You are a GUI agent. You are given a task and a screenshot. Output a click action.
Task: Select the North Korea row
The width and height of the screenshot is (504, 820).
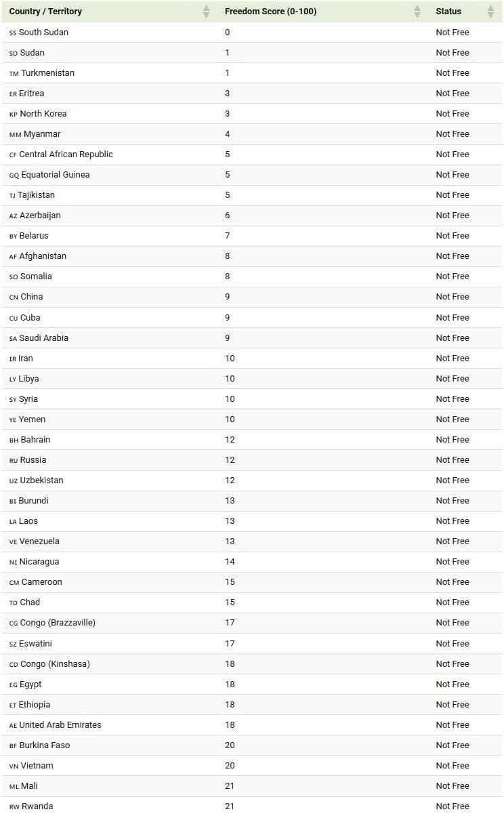[x=252, y=113]
